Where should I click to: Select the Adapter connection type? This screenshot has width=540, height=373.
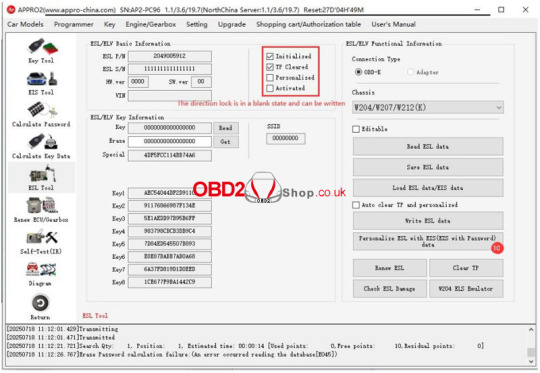[x=410, y=72]
